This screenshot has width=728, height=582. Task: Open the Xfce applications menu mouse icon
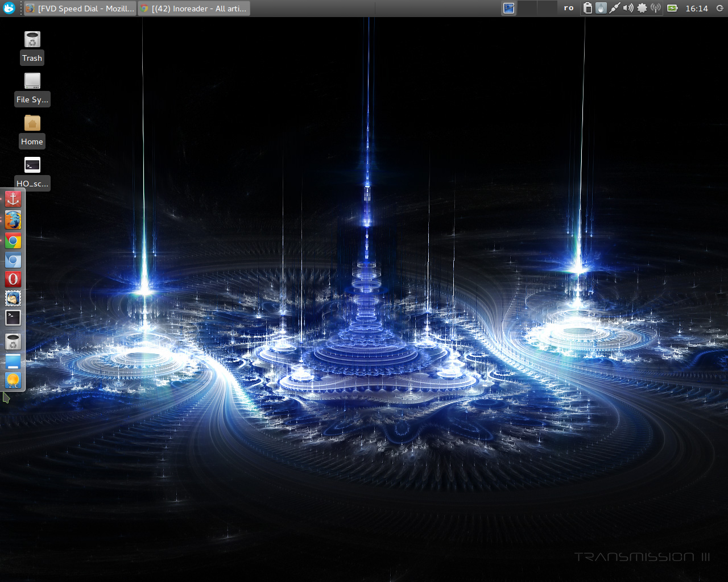[9, 8]
